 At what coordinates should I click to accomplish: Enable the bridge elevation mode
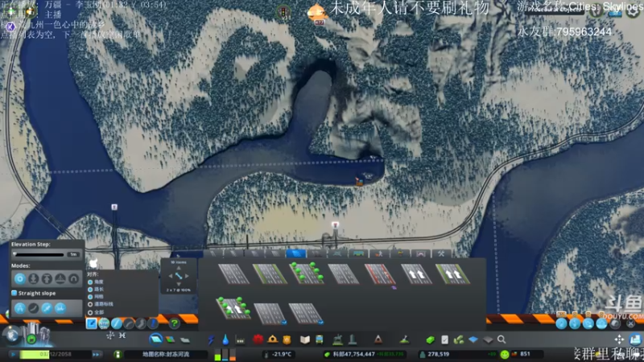(x=60, y=279)
